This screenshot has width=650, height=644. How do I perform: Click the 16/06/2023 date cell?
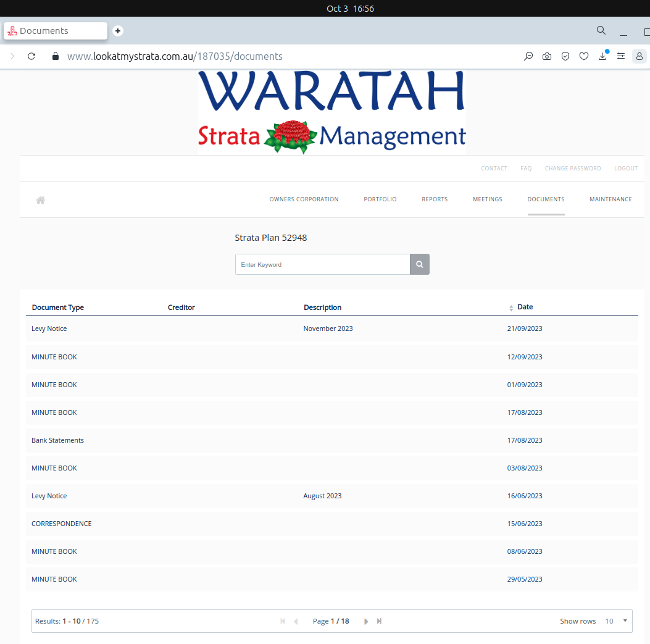click(525, 496)
